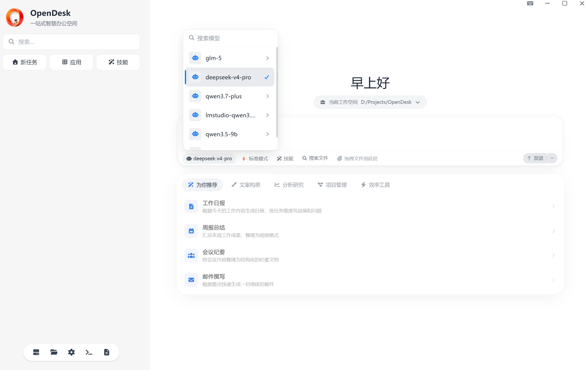Select the deepseek-v4-pro checked model

click(230, 77)
